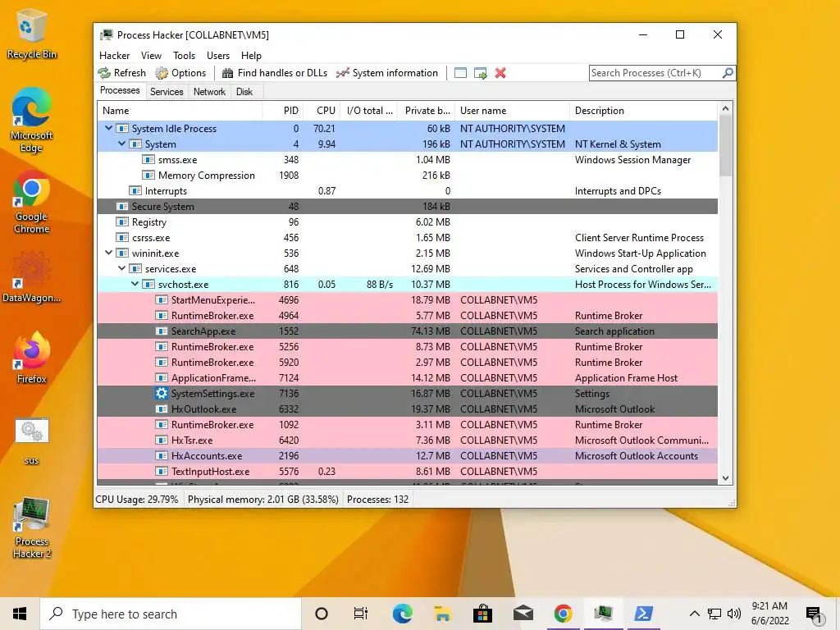Select Microsoft Edge desktop shortcut
Image resolution: width=840 pixels, height=630 pixels.
[x=31, y=120]
